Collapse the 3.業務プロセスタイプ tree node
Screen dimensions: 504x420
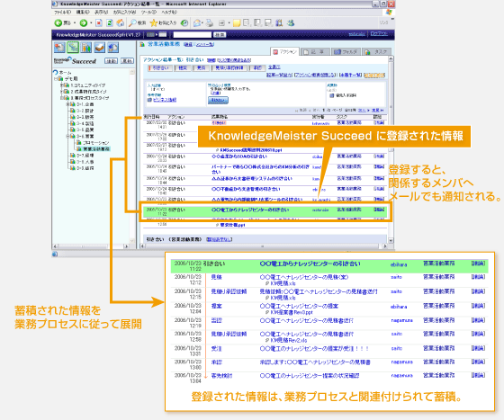tap(61, 98)
